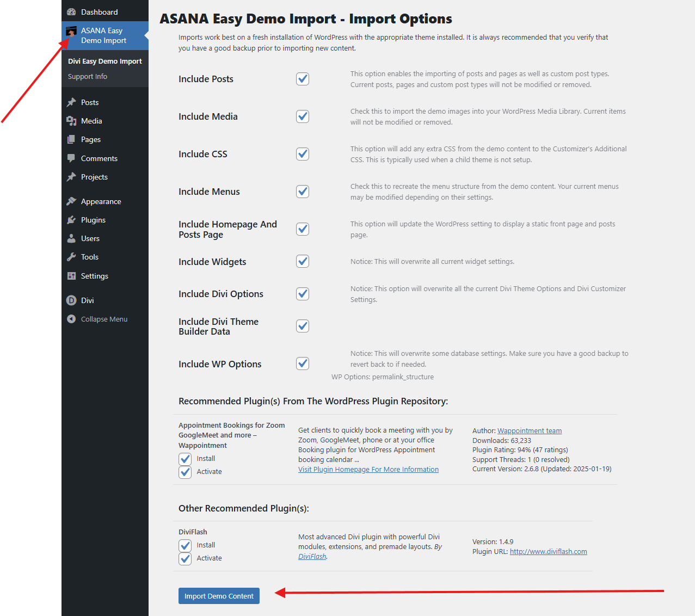This screenshot has width=695, height=616.
Task: Click the Settings sliders icon
Action: [71, 276]
